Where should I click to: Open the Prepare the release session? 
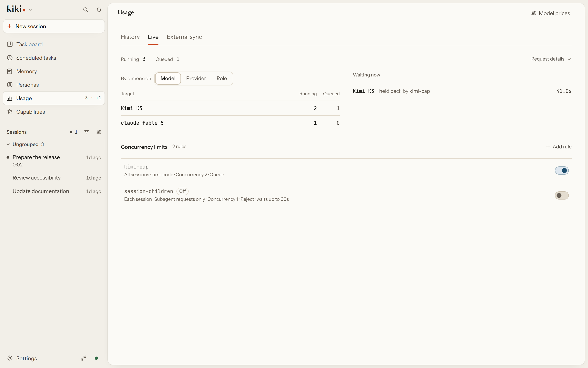[54, 161]
